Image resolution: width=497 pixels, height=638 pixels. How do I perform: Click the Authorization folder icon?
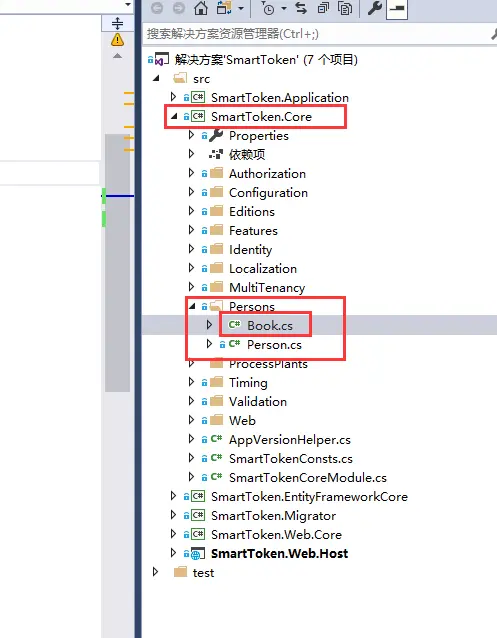pos(216,173)
